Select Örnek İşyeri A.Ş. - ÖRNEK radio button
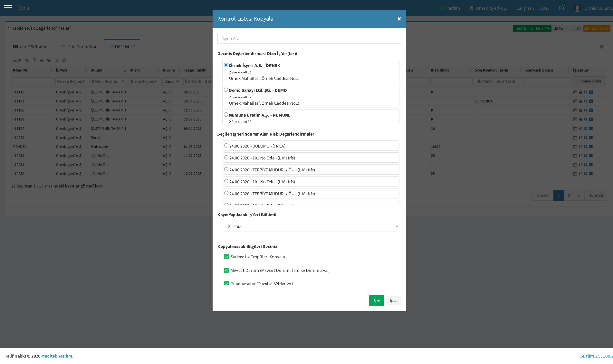The width and height of the screenshot is (613, 364). point(226,65)
